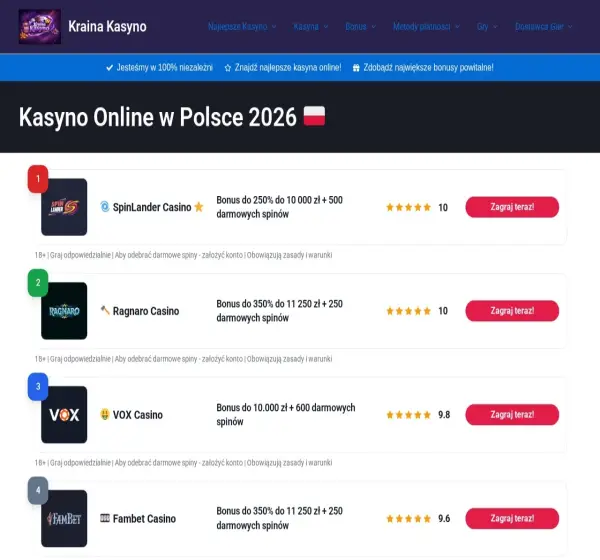Open the VOX Casino name link
The width and height of the screenshot is (600, 560).
tap(138, 415)
